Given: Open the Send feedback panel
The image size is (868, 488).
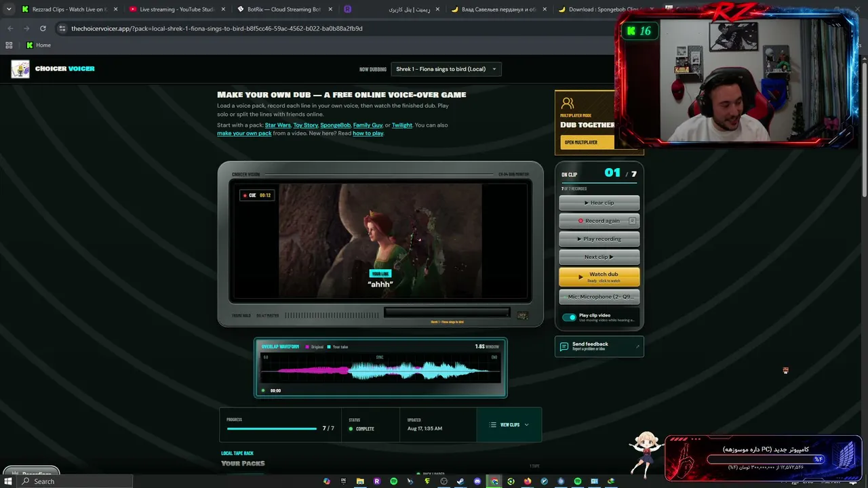Looking at the screenshot, I should [599, 346].
